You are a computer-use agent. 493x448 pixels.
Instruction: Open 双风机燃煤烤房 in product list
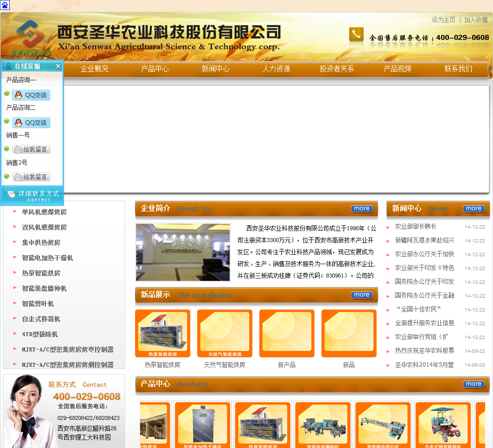[x=44, y=227]
